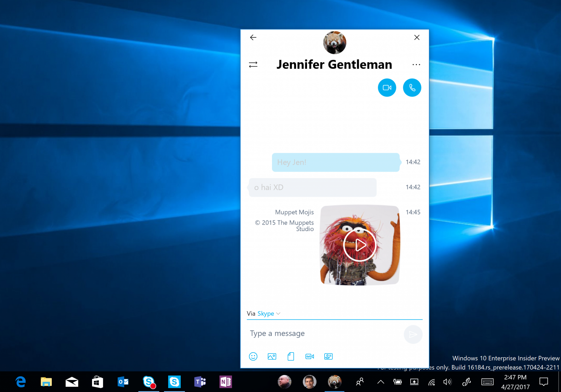Open more options with the ellipsis
The image size is (561, 392).
pos(416,65)
